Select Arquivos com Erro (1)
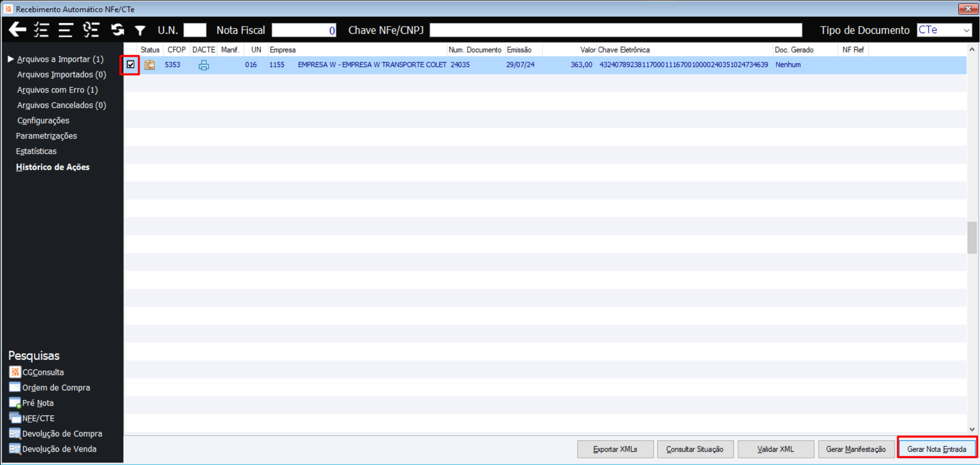The image size is (980, 465). coord(57,90)
